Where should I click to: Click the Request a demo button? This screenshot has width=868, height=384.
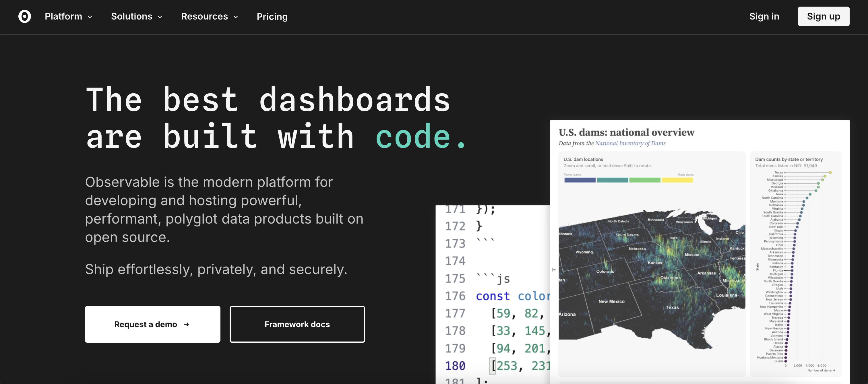[152, 324]
